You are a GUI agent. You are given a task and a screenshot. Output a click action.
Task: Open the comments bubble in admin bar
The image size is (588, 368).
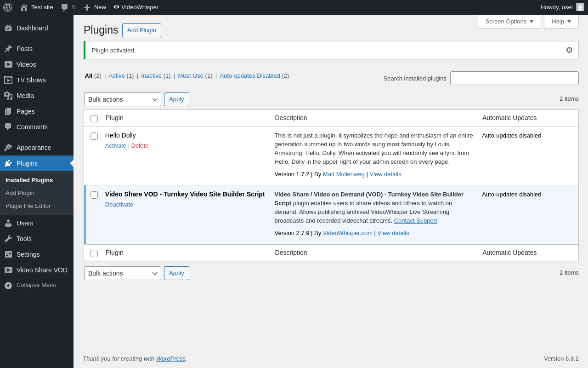tap(65, 7)
